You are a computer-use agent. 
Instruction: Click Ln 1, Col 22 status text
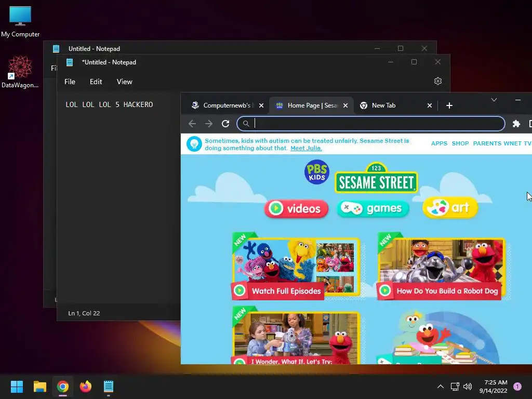pyautogui.click(x=84, y=313)
